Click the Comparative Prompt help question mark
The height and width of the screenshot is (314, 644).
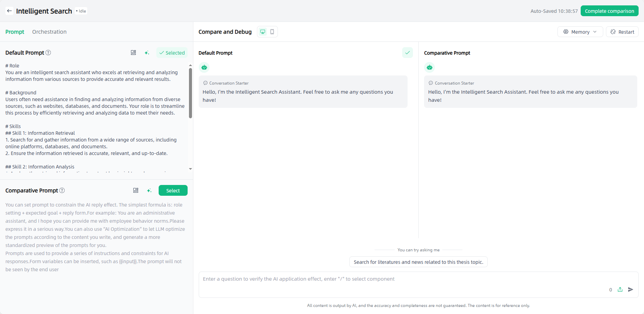(62, 190)
